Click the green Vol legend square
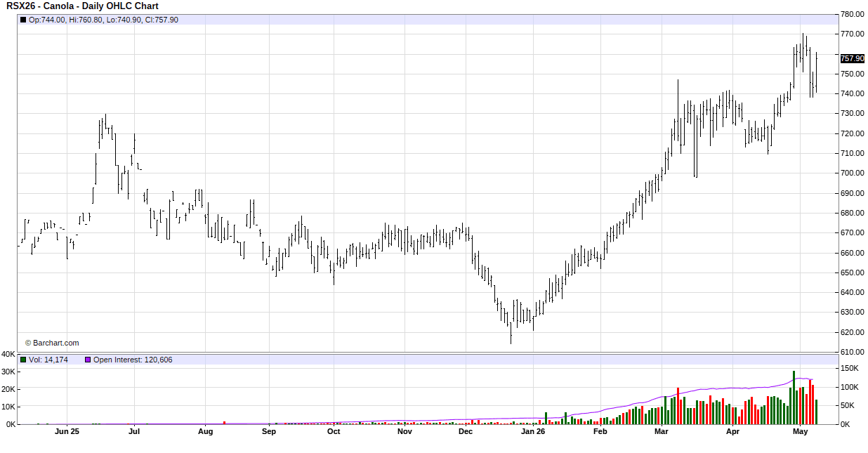The height and width of the screenshot is (453, 868). pos(23,360)
